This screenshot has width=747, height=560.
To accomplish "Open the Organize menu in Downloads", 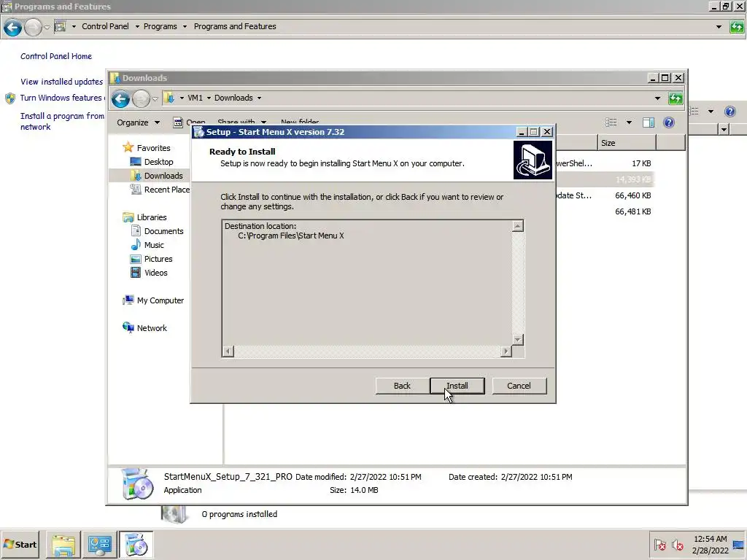I will 138,122.
